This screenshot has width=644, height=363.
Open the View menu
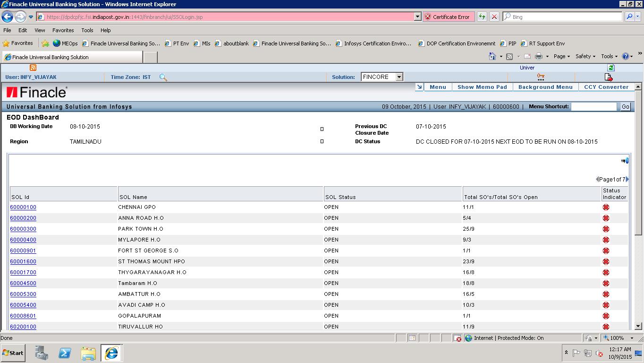point(40,30)
